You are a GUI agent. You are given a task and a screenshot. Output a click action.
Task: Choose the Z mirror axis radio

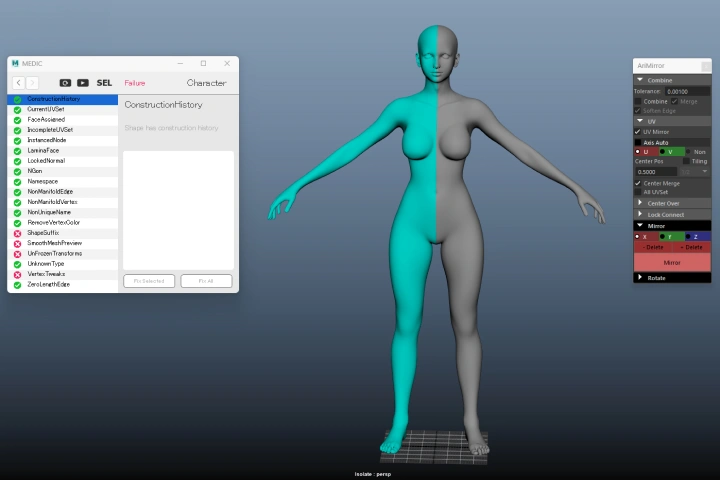click(688, 237)
